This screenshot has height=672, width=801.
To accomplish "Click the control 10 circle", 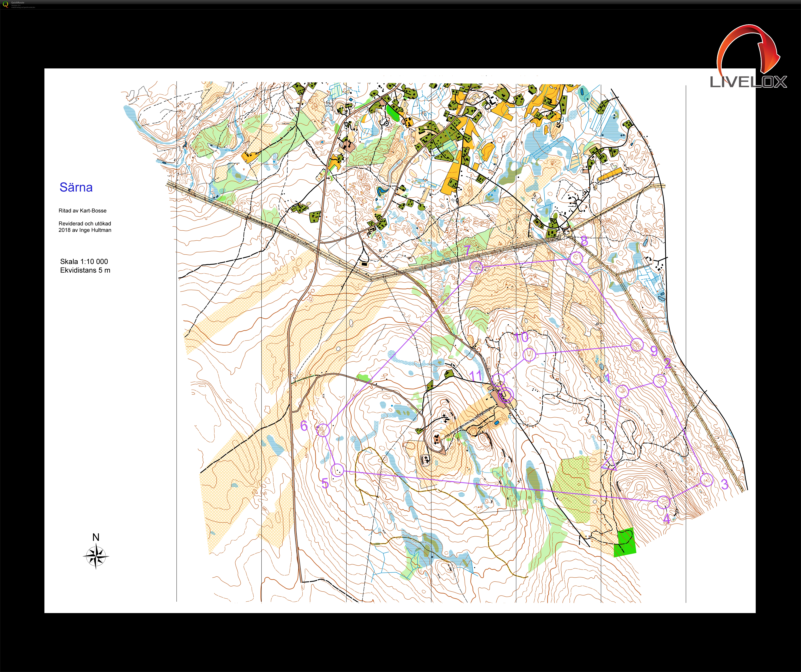I will tap(529, 355).
